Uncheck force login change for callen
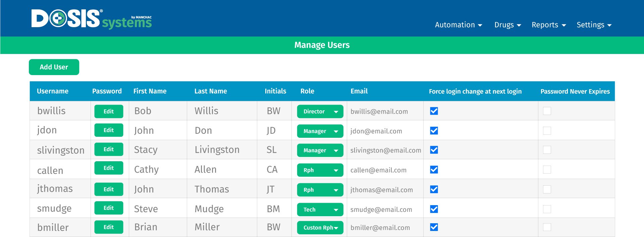This screenshot has width=644, height=237. (x=434, y=170)
